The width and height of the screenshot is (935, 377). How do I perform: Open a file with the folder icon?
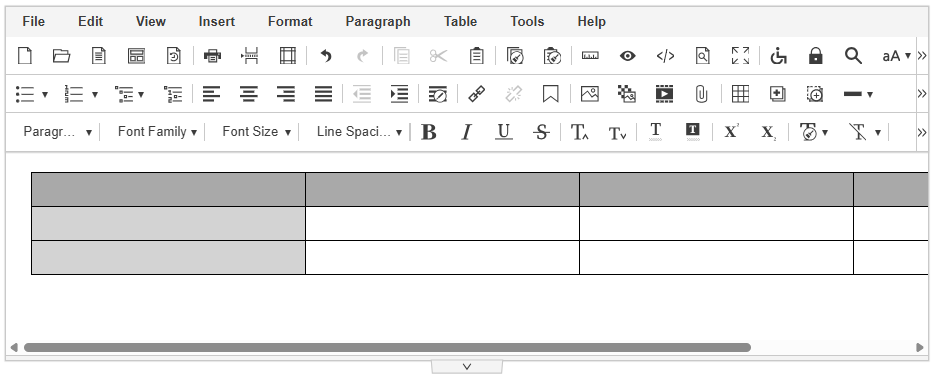pyautogui.click(x=61, y=56)
